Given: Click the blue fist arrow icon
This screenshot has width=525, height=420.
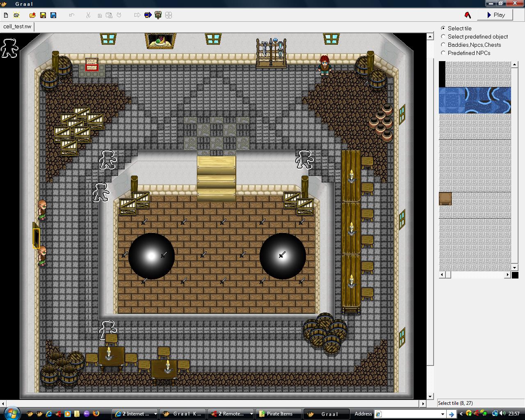Looking at the screenshot, I should [148, 15].
